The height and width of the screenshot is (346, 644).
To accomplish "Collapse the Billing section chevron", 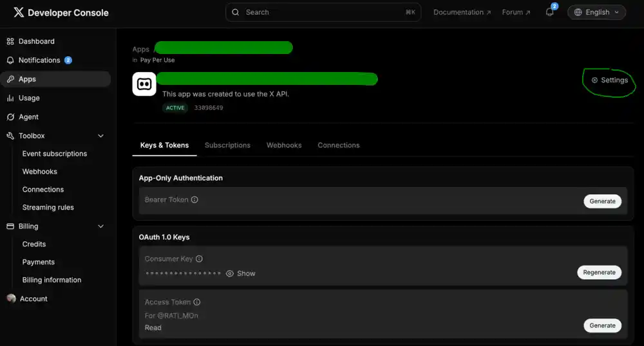I will pos(100,226).
